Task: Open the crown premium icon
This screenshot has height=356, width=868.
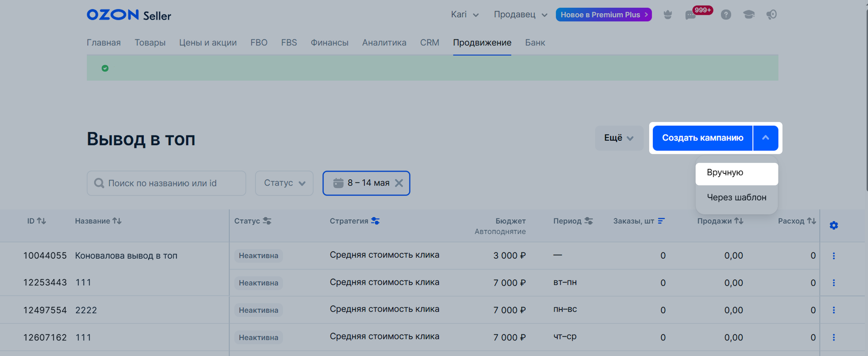Action: point(668,15)
